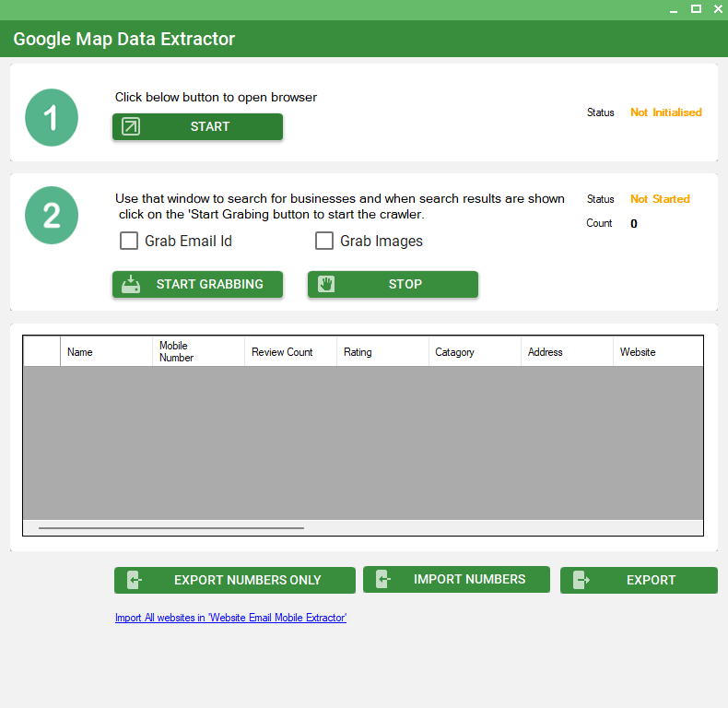This screenshot has width=728, height=708.
Task: Click the horizontal scrollbar under the table
Action: point(171,528)
